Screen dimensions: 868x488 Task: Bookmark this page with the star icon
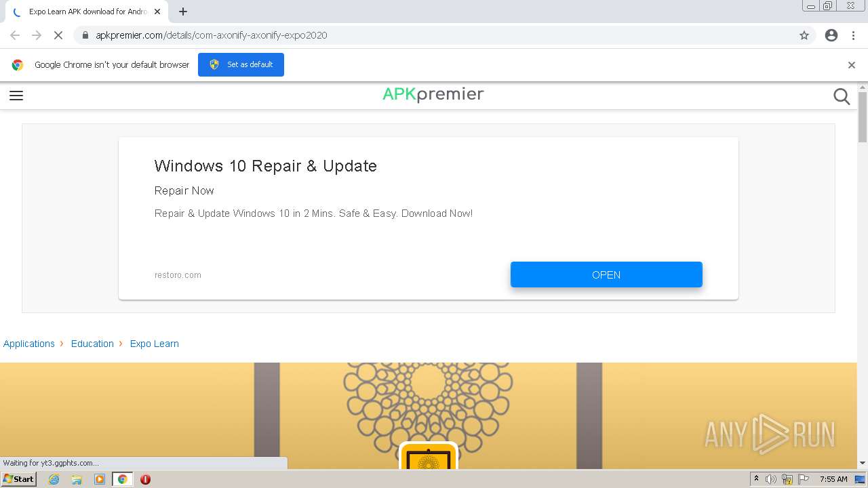pos(804,35)
